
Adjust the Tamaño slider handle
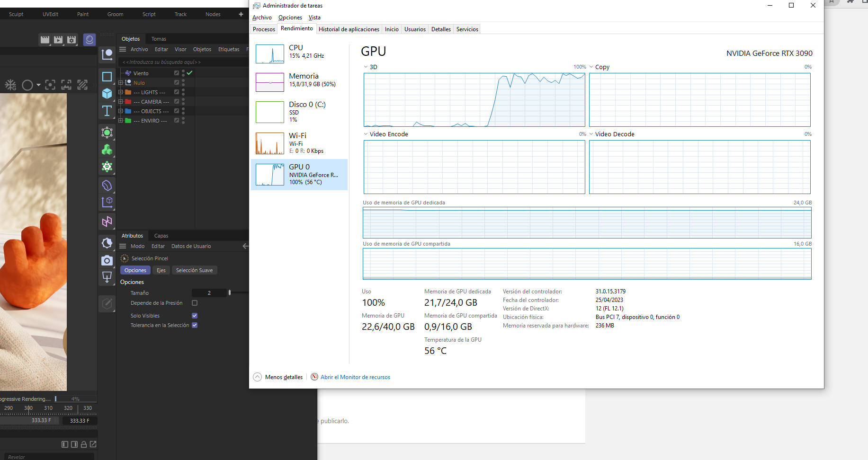tap(230, 293)
